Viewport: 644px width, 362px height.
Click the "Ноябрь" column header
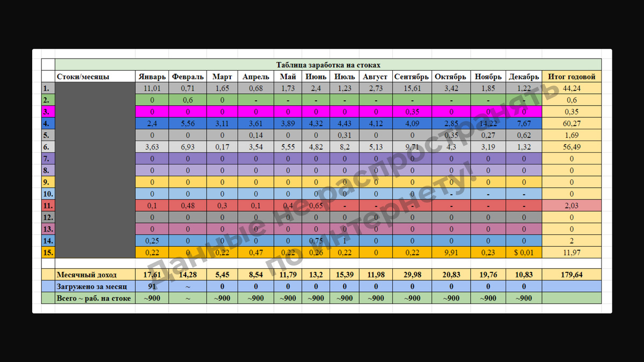click(488, 77)
